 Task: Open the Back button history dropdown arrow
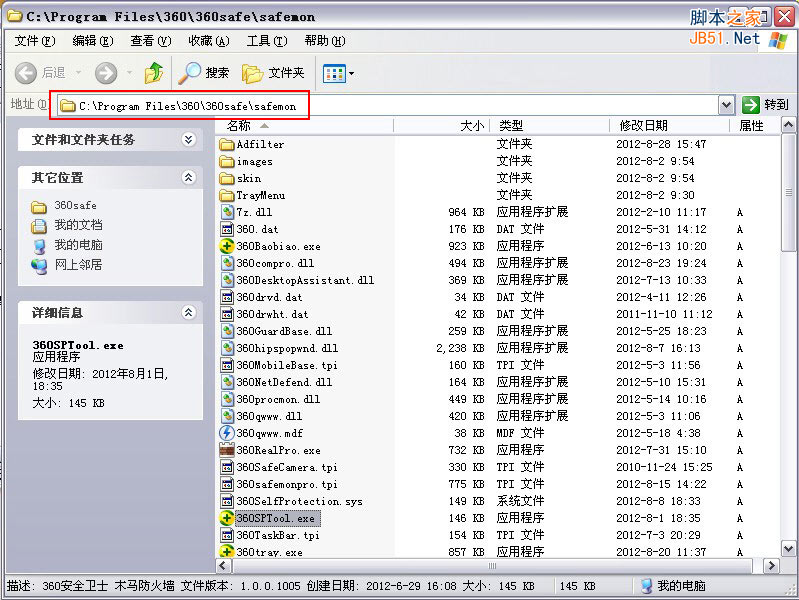78,72
